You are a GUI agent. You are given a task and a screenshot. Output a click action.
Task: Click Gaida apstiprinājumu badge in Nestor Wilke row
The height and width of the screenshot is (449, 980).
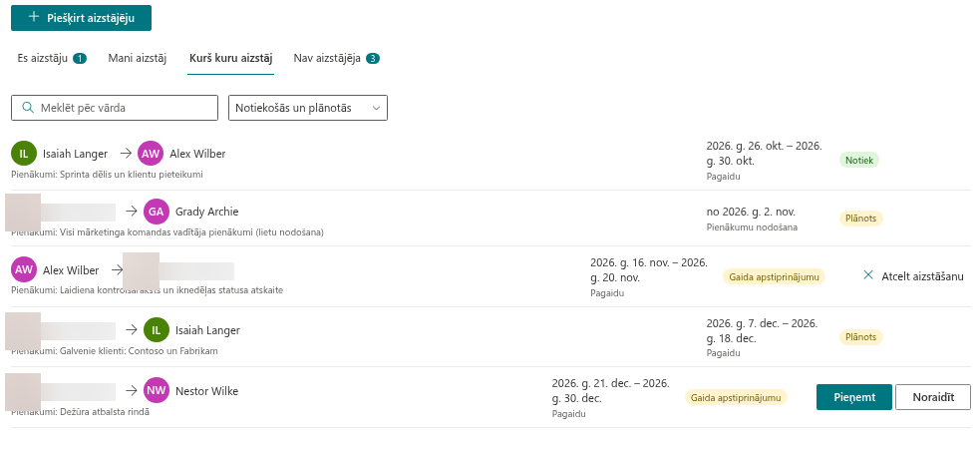736,397
